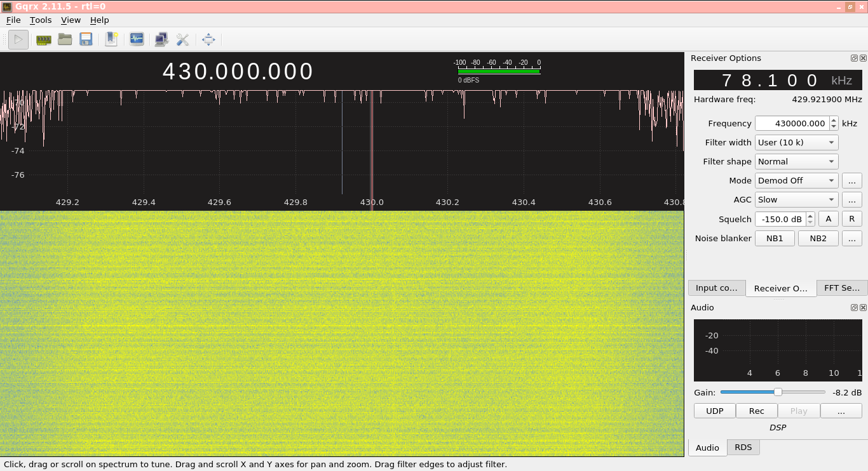Click the audio Gain slider handle
Screen dimensions: 868x471
(778, 392)
